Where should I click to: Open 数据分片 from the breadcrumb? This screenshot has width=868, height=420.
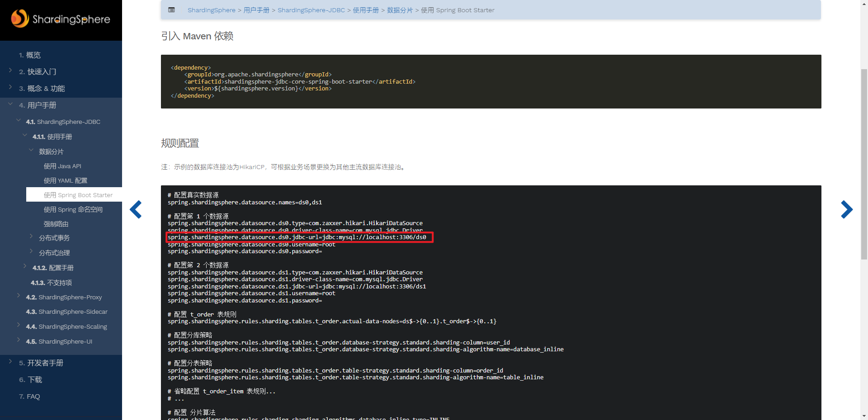pos(400,10)
